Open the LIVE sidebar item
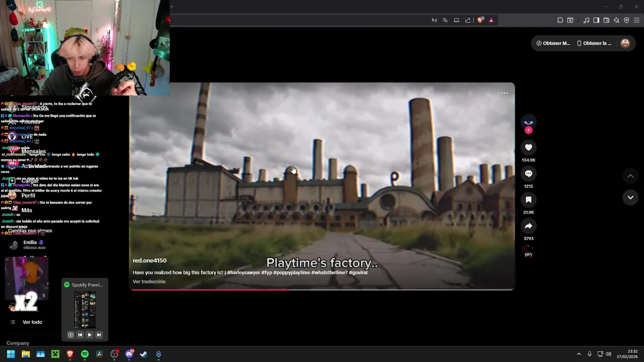The image size is (644, 362). (x=27, y=136)
